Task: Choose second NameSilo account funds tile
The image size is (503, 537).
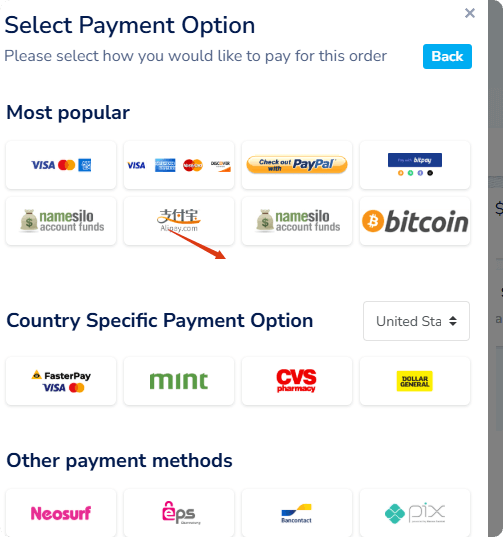Action: point(297,221)
